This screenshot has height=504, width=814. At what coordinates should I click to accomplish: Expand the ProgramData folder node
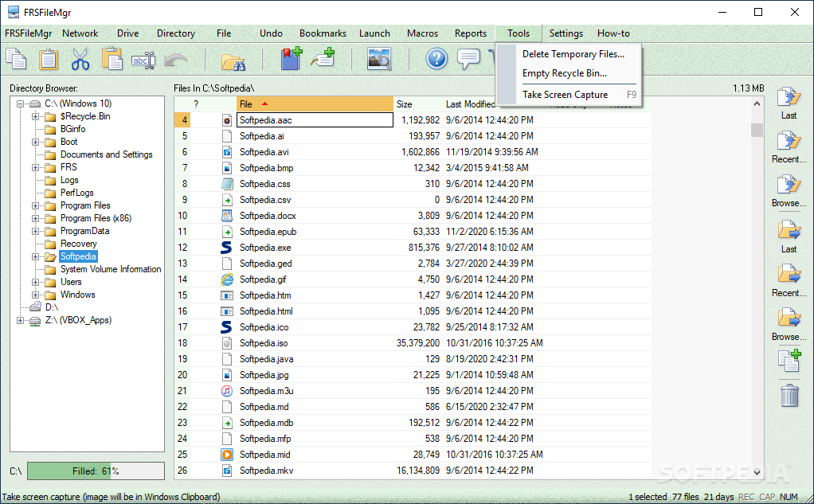(x=35, y=231)
